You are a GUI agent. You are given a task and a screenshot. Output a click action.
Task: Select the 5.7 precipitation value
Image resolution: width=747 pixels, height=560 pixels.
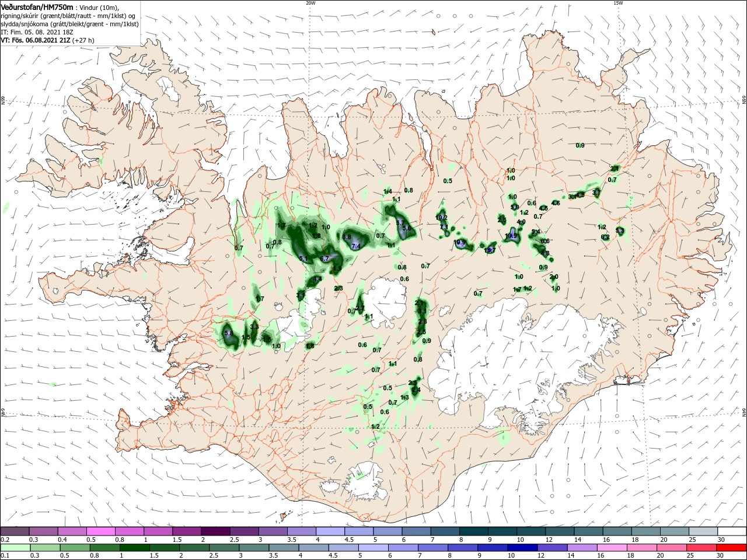coord(400,222)
